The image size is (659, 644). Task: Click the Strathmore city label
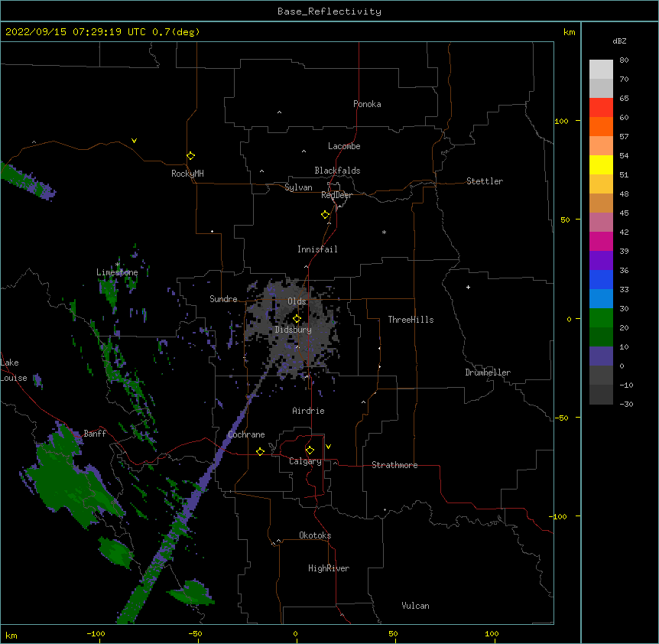pyautogui.click(x=394, y=465)
